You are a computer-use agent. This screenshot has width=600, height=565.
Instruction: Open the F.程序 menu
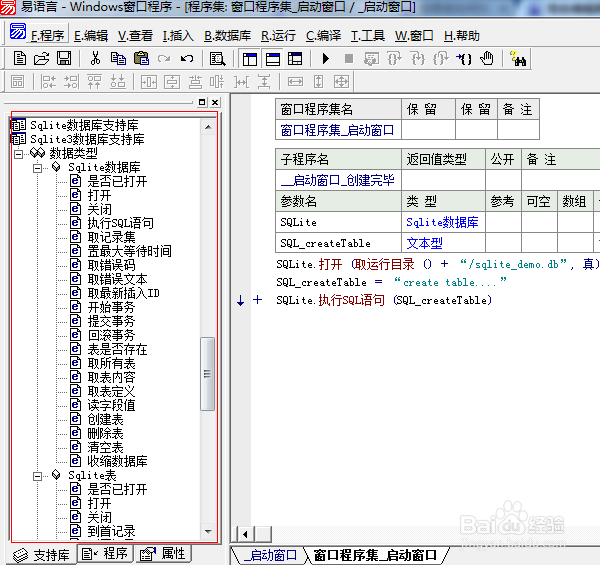47,36
